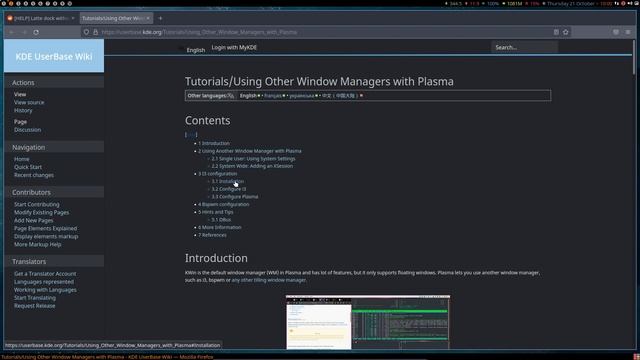
Task: Jump to 5 Hints and Tips
Action: (x=216, y=212)
